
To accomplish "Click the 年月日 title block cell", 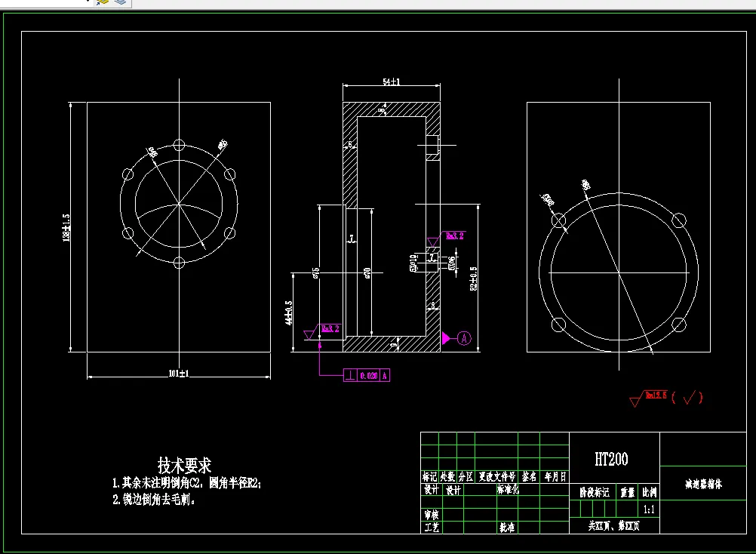I will point(555,477).
